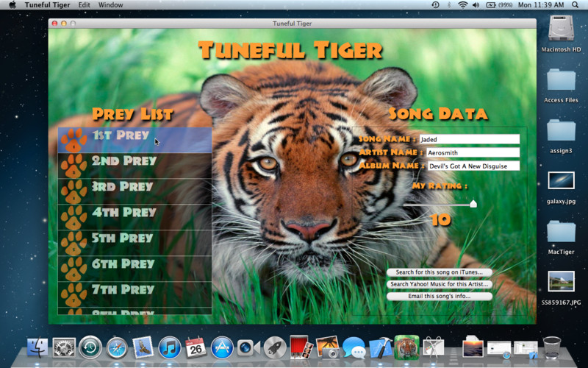Click in the Song Name field
The height and width of the screenshot is (368, 588).
[470, 139]
